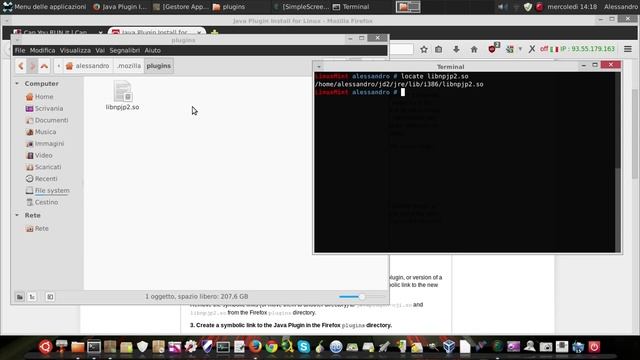Screen dimensions: 640x360
Task: Open the Firefox bookmarks list icon
Action: pos(438,49)
